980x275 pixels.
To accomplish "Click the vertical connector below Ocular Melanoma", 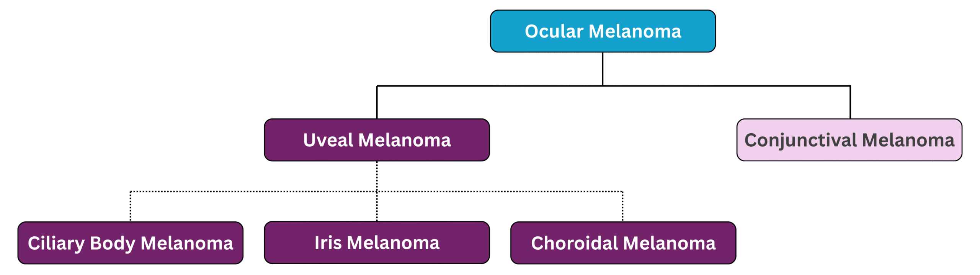I will [x=603, y=68].
